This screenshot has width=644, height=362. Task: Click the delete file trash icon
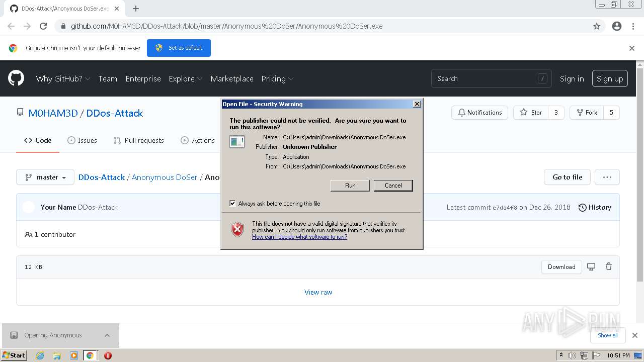(609, 267)
